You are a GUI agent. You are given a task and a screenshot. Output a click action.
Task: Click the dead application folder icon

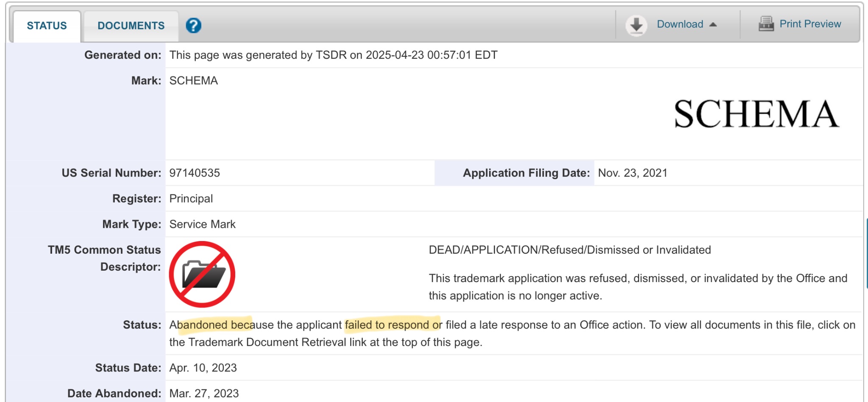click(202, 274)
